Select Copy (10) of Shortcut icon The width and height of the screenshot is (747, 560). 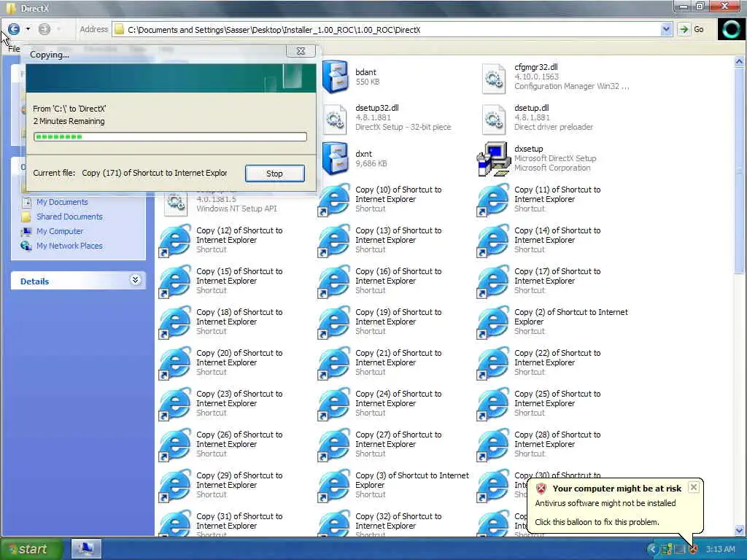[334, 200]
